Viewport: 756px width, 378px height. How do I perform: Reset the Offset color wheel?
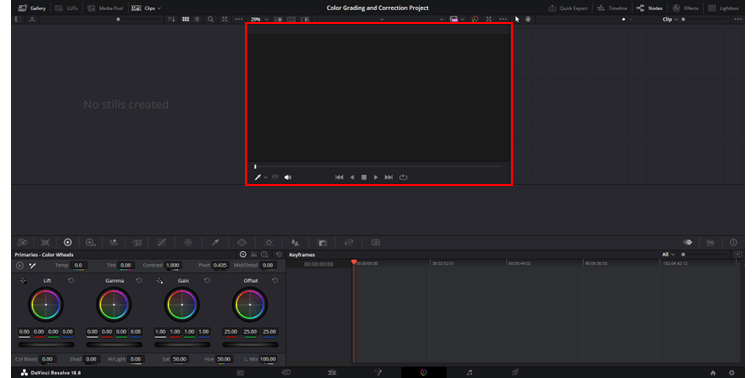pos(275,281)
